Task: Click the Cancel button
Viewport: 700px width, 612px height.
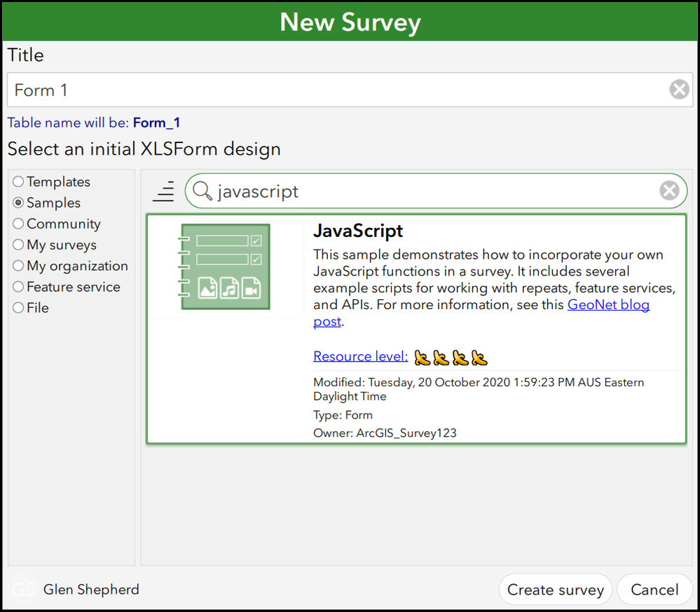Action: [x=654, y=590]
